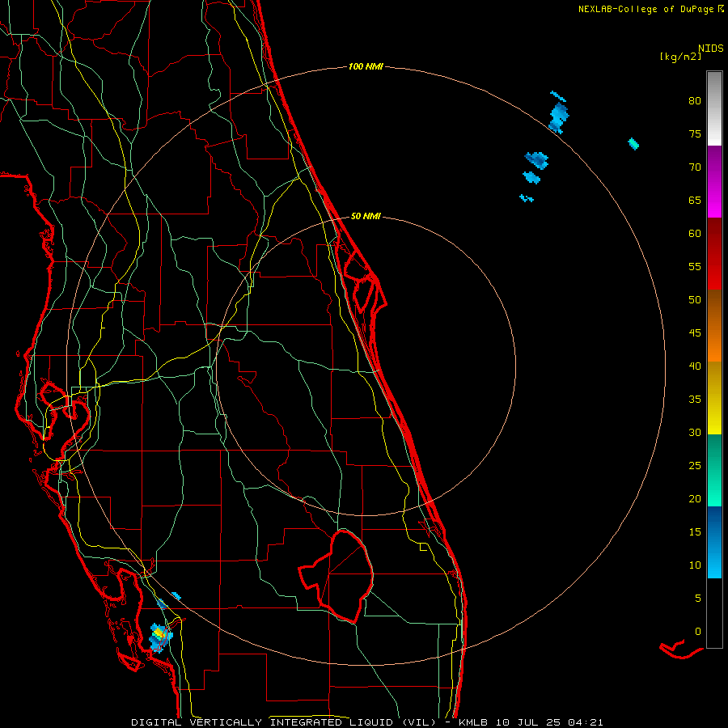This screenshot has width=728, height=728.
Task: Click the 50 NMI range ring label
Action: 366,216
